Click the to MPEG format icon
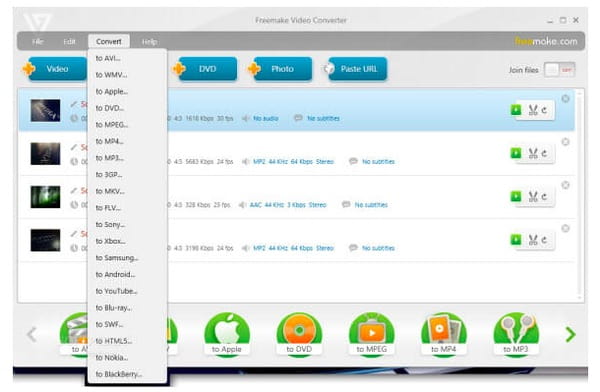The image size is (600, 392). coord(372,335)
